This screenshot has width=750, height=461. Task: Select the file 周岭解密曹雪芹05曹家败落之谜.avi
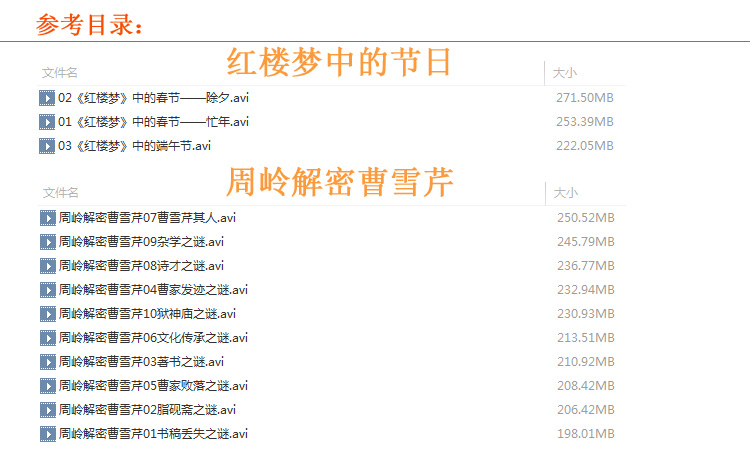coord(153,386)
